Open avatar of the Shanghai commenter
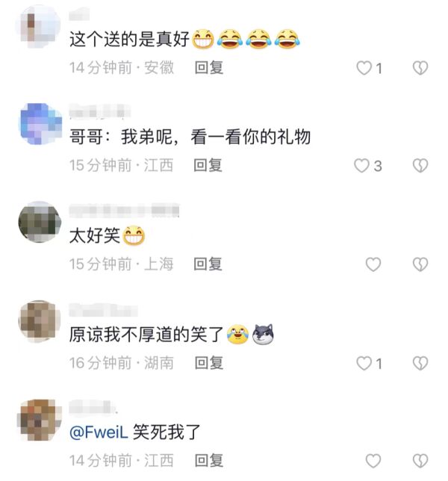 click(x=40, y=222)
